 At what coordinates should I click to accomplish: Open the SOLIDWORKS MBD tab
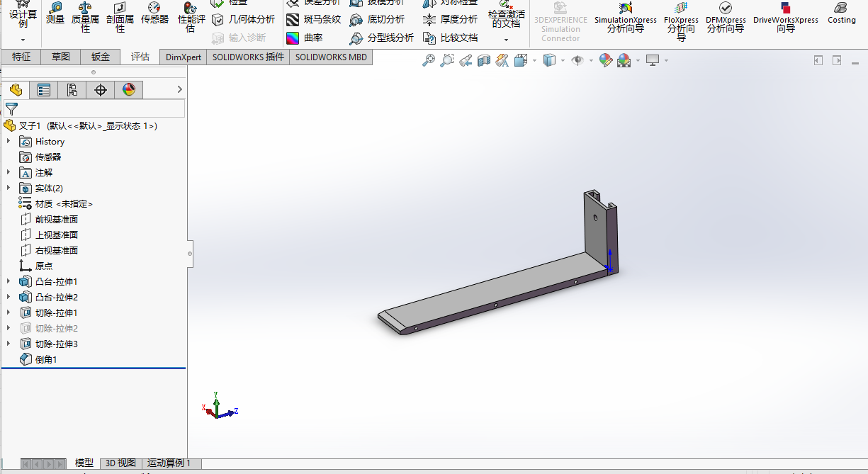click(331, 57)
